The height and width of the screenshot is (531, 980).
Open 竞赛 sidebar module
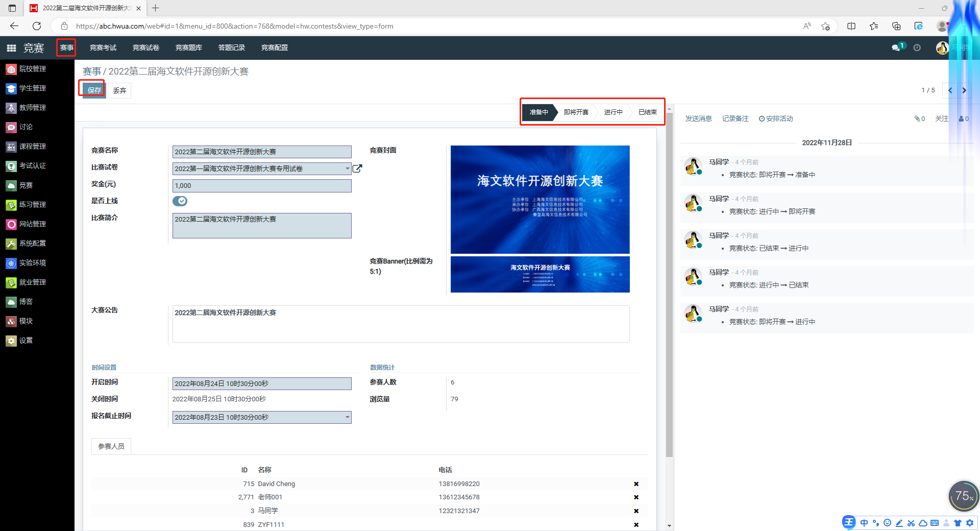click(19, 185)
